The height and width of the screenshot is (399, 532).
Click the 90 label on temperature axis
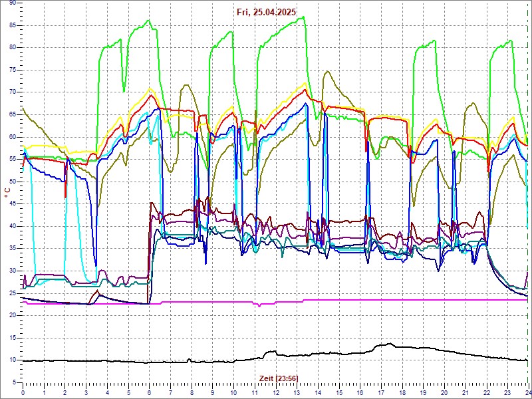point(13,3)
